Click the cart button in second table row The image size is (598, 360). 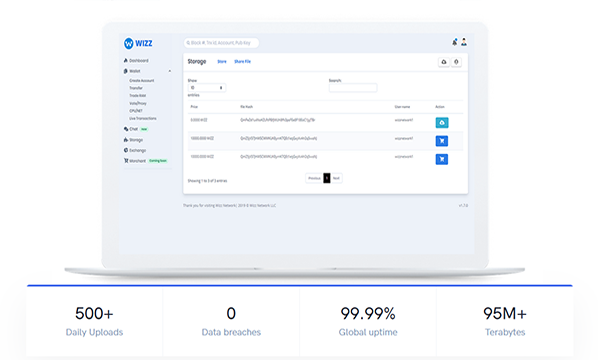pyautogui.click(x=442, y=141)
